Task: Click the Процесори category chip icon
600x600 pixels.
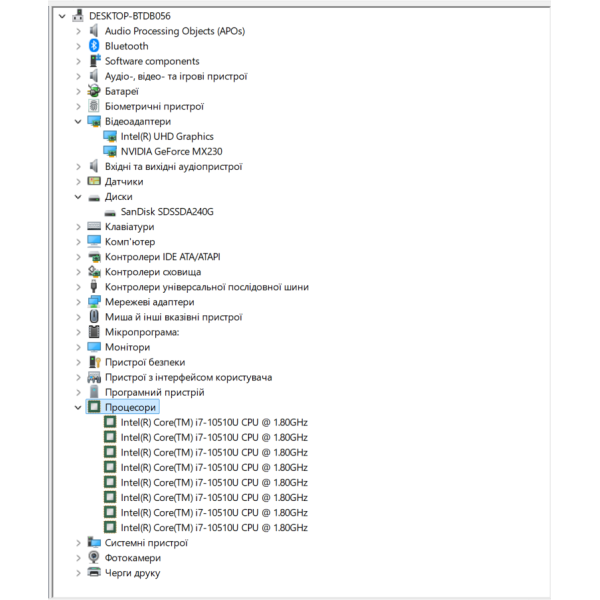Action: tap(94, 407)
